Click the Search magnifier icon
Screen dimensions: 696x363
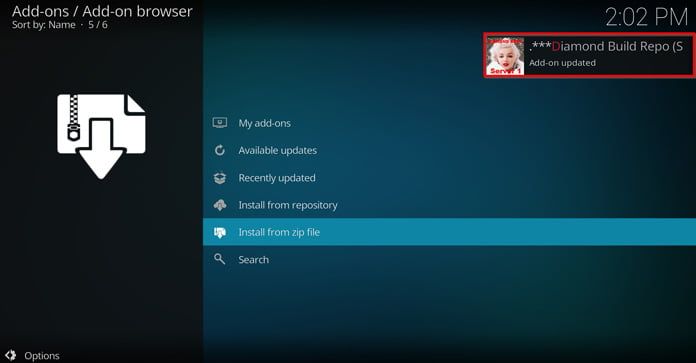[x=219, y=259]
